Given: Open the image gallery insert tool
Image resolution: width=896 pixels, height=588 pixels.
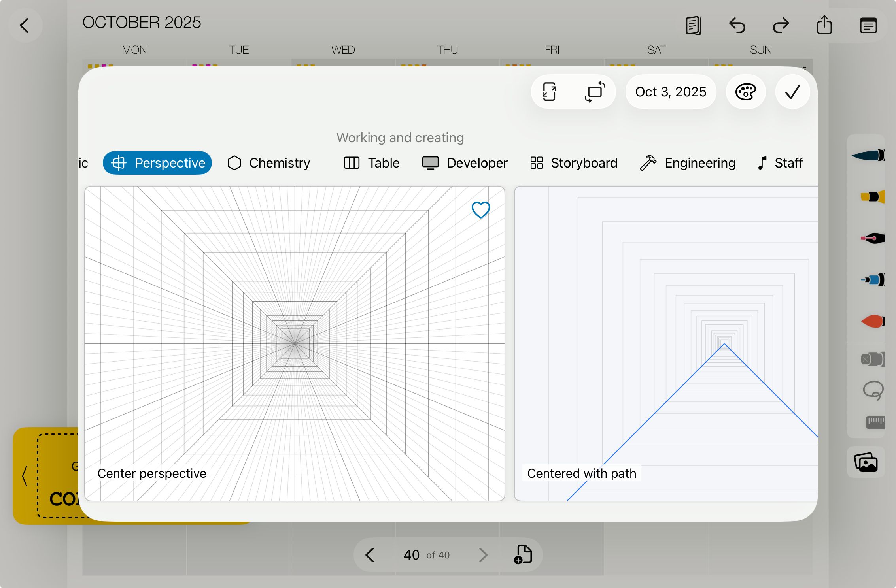Looking at the screenshot, I should [866, 462].
